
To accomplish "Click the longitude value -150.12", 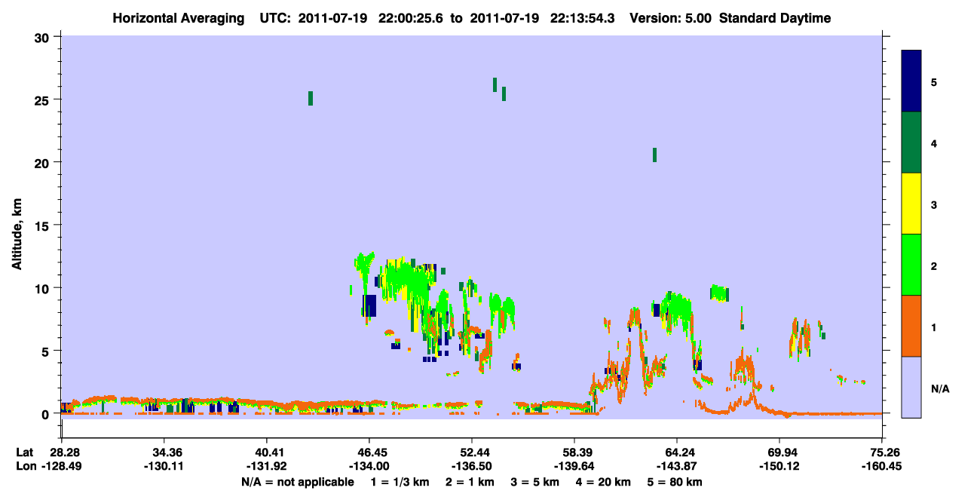I will coord(779,466).
